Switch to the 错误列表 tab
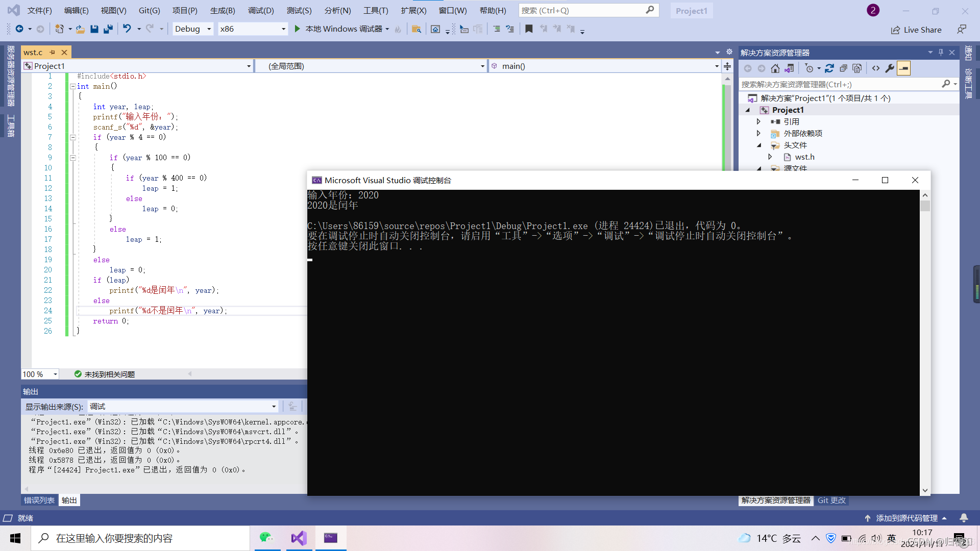This screenshot has width=980, height=551. (x=39, y=500)
